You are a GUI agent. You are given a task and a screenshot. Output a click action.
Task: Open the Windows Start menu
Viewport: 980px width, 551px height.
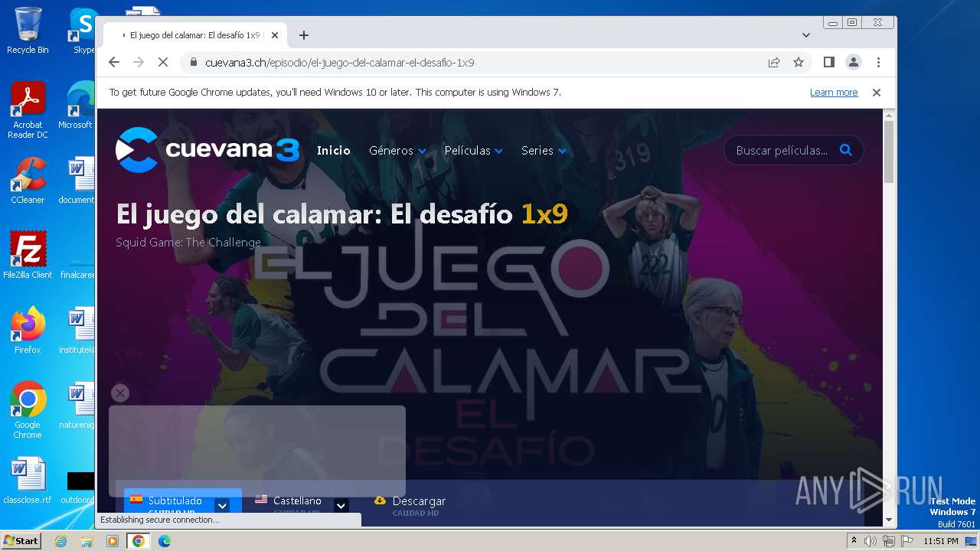(x=21, y=541)
